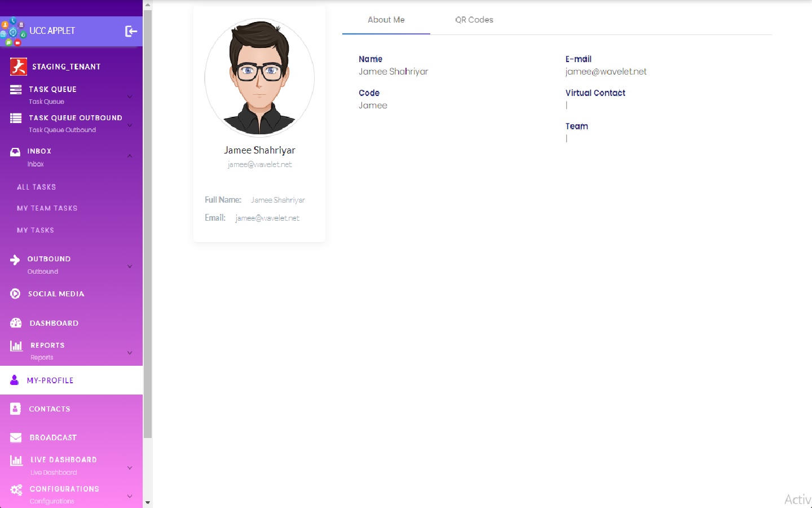Click the Inbox tray icon
812x508 pixels.
[x=15, y=151]
